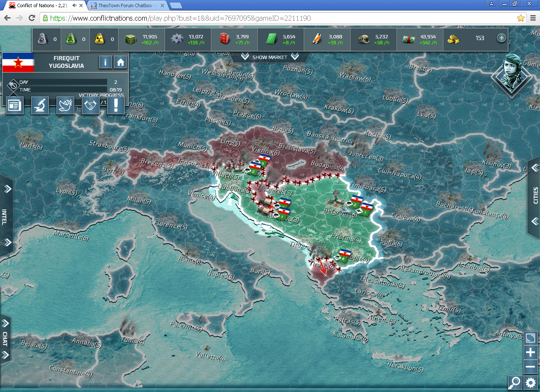Expand the CHAT side panel
Image resolution: width=540 pixels, height=392 pixels.
pos(5,339)
